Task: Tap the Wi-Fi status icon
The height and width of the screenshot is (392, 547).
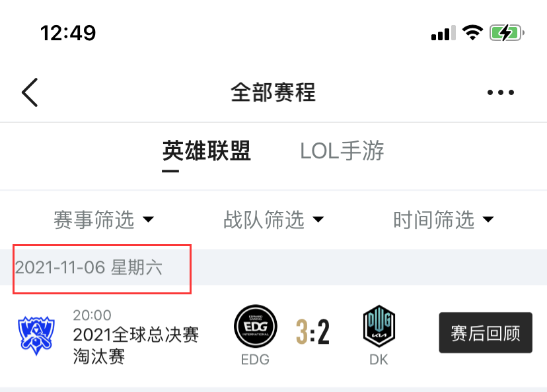Action: [x=472, y=33]
